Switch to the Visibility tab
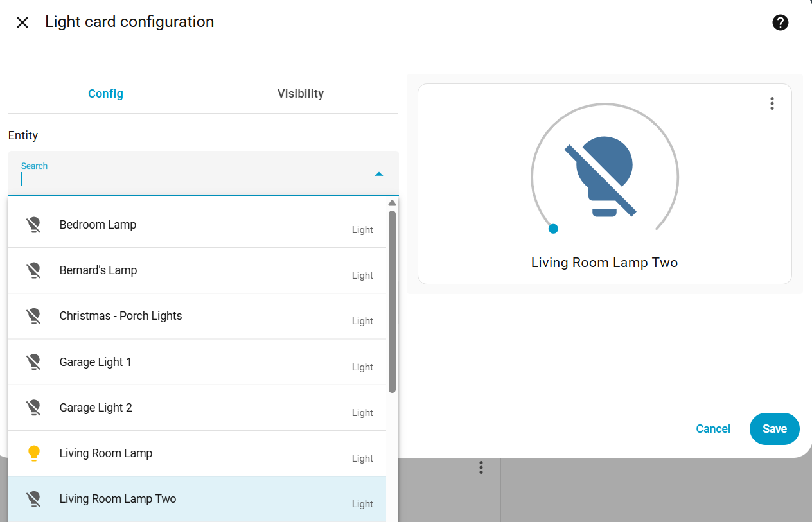Viewport: 812px width, 522px height. [x=300, y=93]
